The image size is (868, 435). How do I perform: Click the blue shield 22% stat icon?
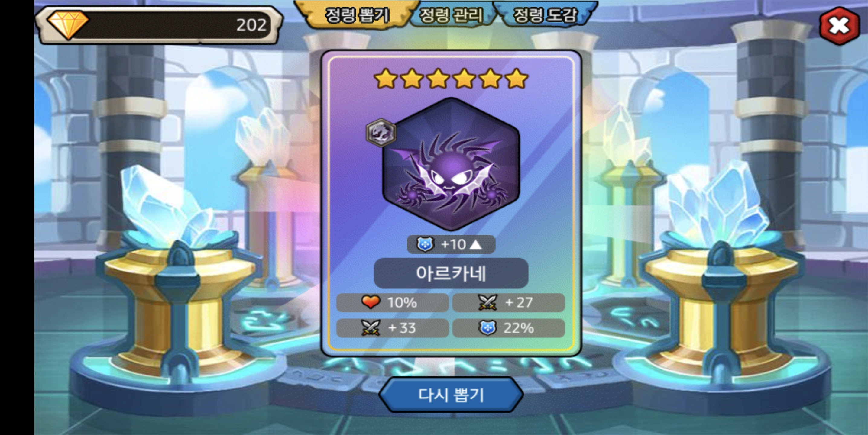tap(487, 327)
